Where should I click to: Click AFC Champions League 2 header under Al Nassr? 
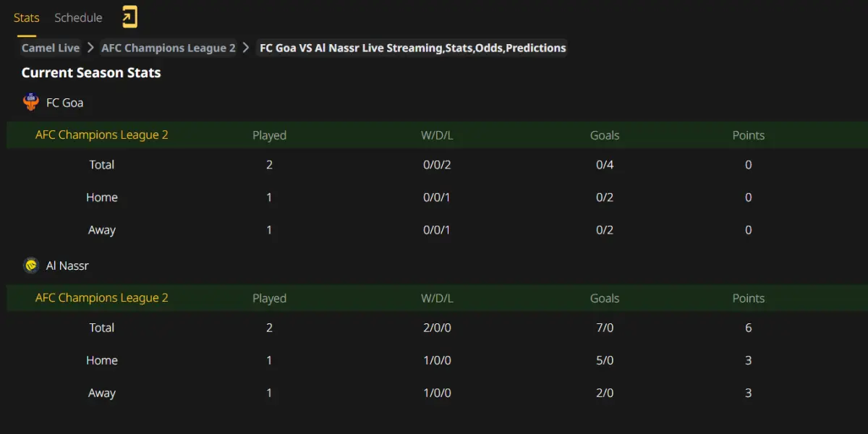tap(102, 297)
